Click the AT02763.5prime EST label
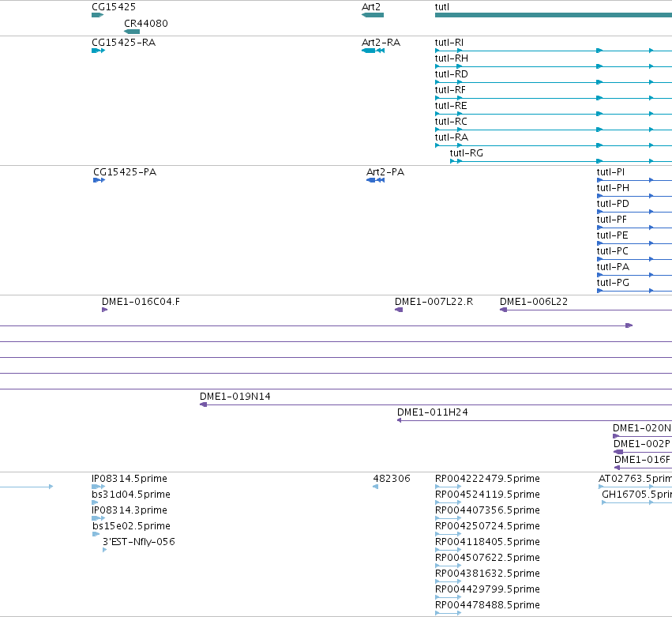Screen dimensions: 672x617 (635, 479)
